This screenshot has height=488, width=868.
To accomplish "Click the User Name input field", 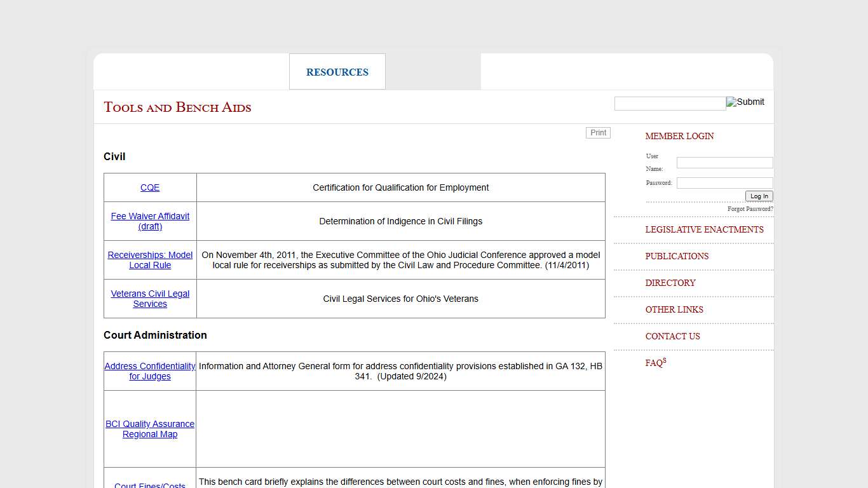I will click(x=724, y=163).
